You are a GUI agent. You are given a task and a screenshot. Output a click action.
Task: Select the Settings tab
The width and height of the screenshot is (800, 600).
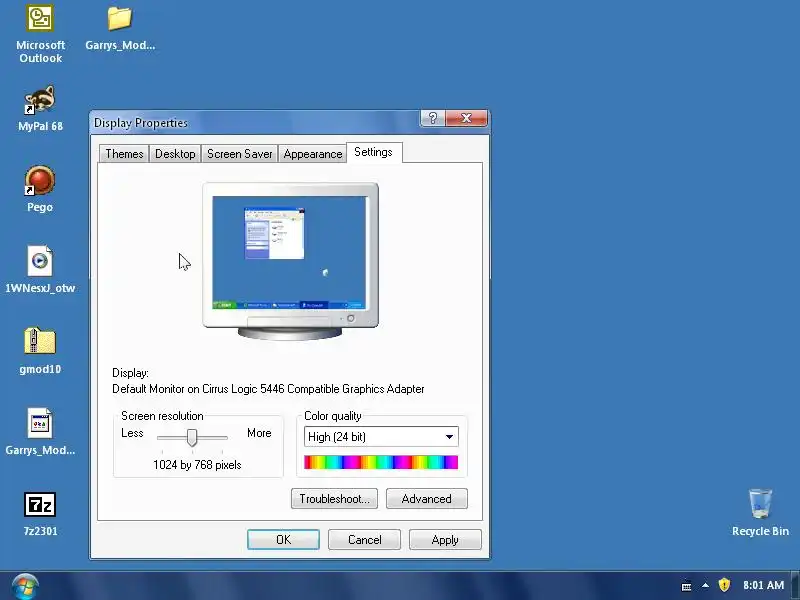coord(374,153)
